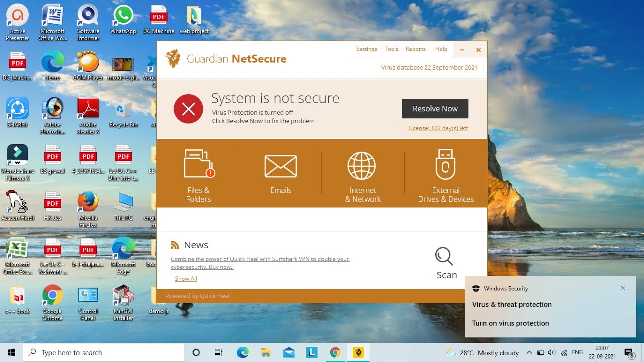Open the Surfshark VPN news link
644x362 pixels.
pyautogui.click(x=260, y=263)
